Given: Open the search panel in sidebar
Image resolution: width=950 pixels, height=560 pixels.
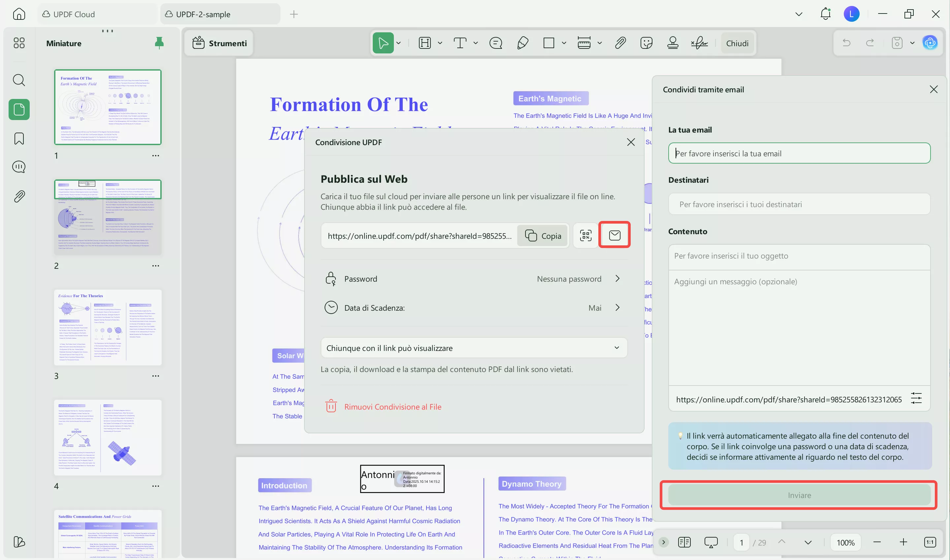Looking at the screenshot, I should (19, 80).
